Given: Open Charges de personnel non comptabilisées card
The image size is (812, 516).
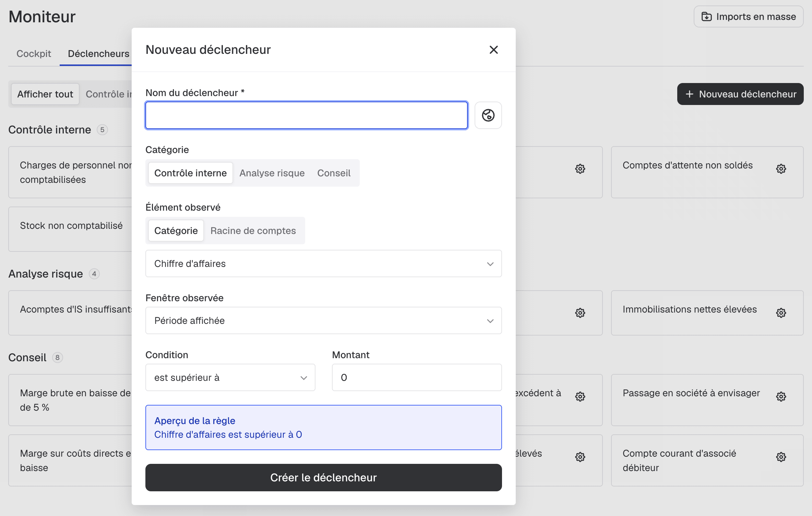Looking at the screenshot, I should (70, 172).
